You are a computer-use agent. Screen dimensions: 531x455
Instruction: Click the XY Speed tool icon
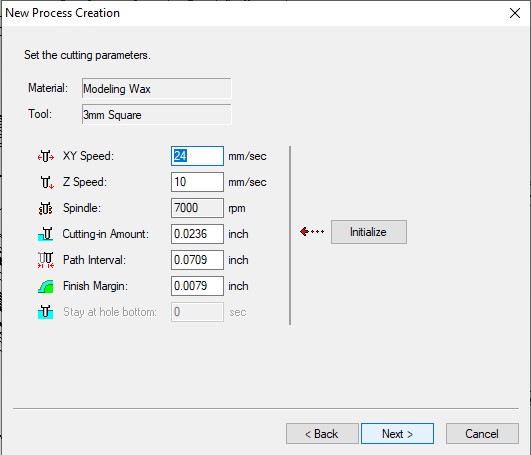pos(46,156)
